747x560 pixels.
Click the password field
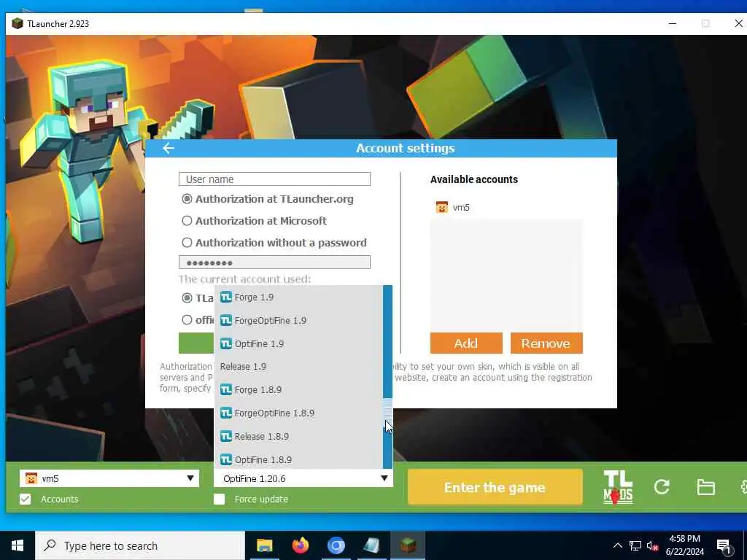click(274, 262)
